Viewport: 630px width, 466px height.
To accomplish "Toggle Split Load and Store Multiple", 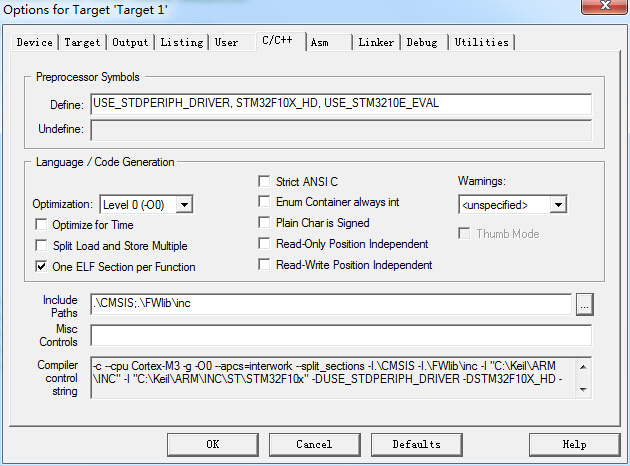I will 42,245.
